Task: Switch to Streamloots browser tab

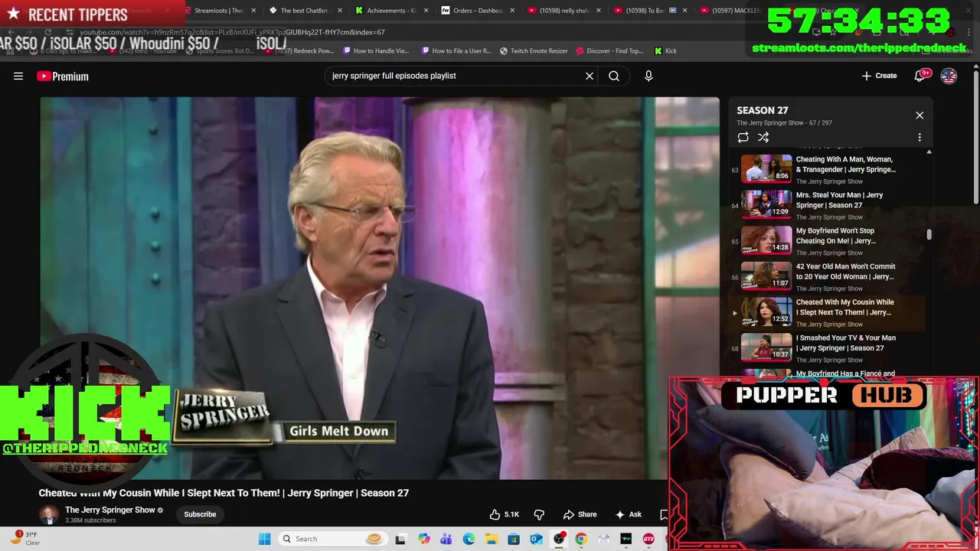Action: (x=218, y=11)
